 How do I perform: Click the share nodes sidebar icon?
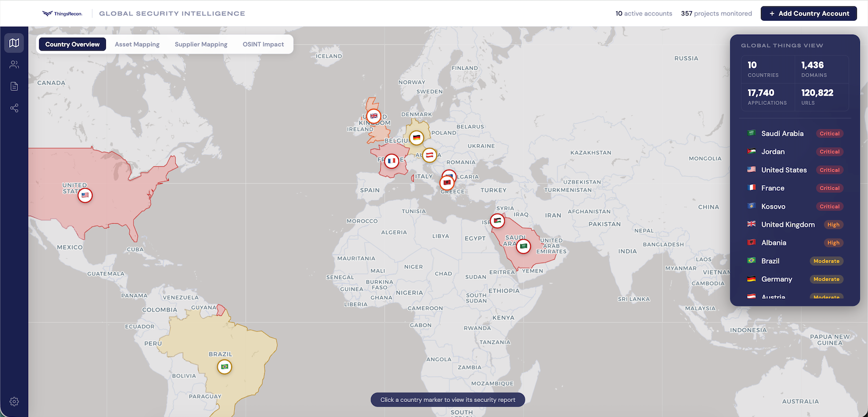click(x=14, y=108)
